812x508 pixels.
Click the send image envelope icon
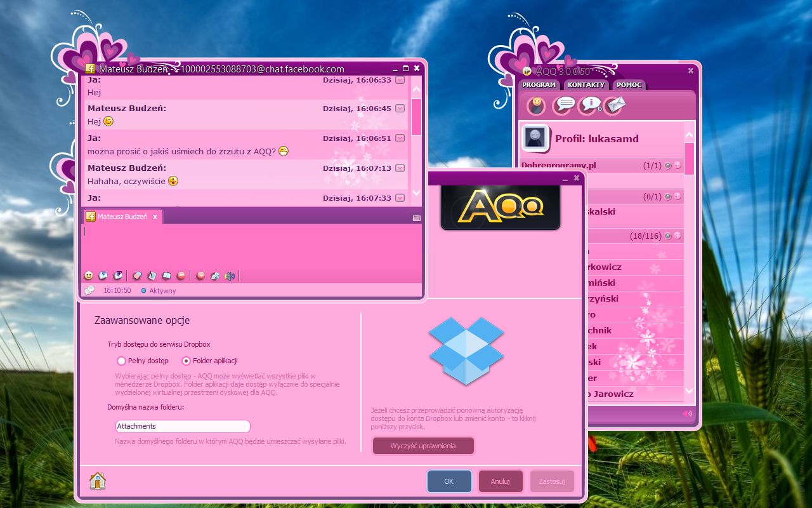(103, 276)
